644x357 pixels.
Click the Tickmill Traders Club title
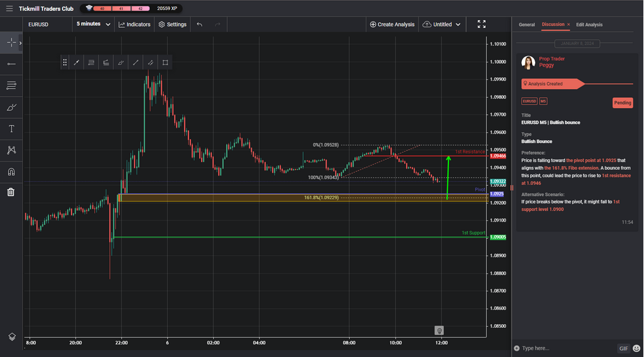pyautogui.click(x=46, y=9)
